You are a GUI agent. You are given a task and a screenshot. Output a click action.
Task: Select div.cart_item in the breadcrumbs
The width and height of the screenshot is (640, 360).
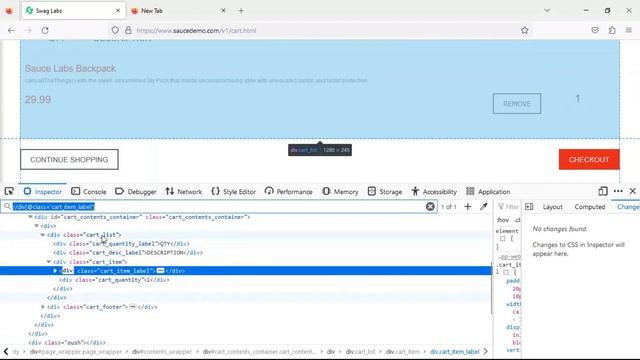(403, 351)
